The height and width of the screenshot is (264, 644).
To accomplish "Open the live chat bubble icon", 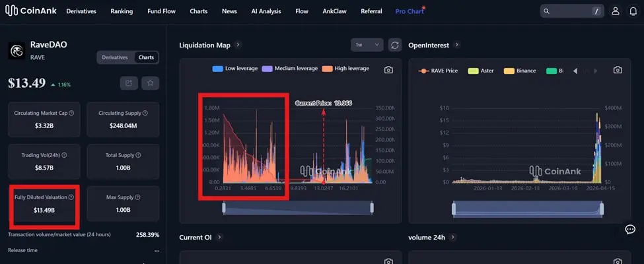I will [630, 230].
